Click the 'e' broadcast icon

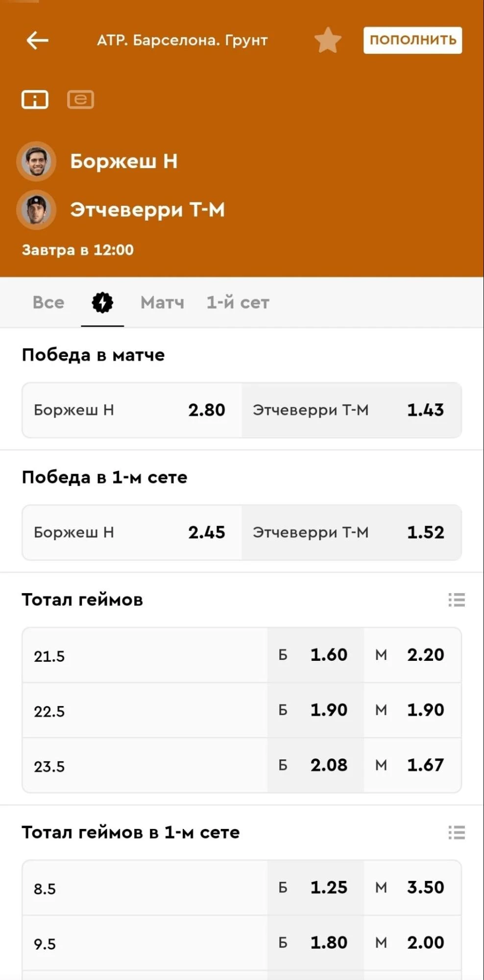[80, 99]
